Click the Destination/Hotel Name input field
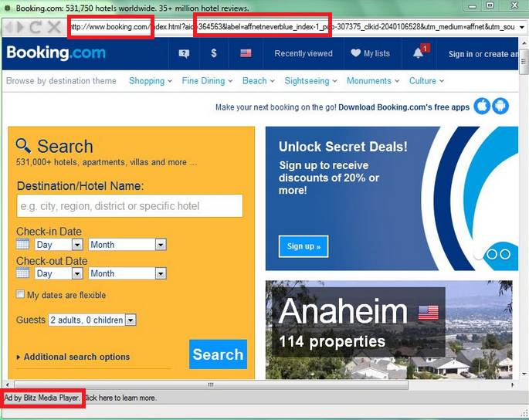This screenshot has width=529, height=420. click(x=130, y=206)
